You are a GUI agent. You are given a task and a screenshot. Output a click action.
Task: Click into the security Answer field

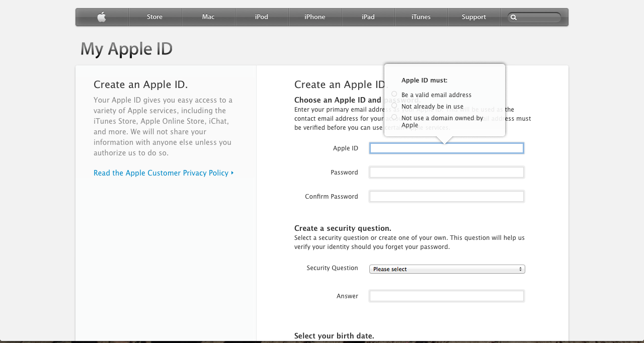447,296
